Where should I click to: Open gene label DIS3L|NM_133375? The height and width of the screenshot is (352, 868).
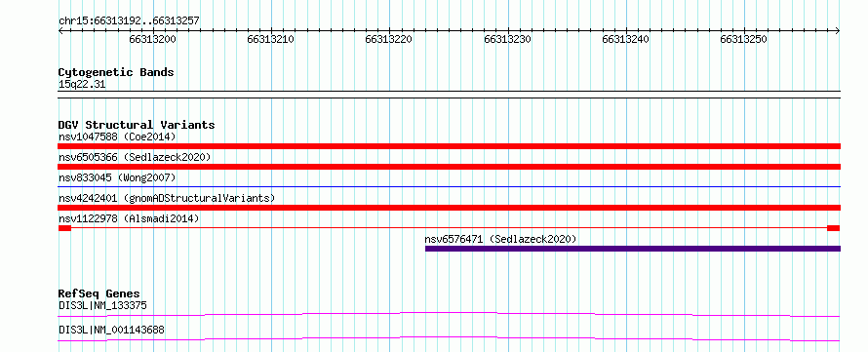pos(102,305)
